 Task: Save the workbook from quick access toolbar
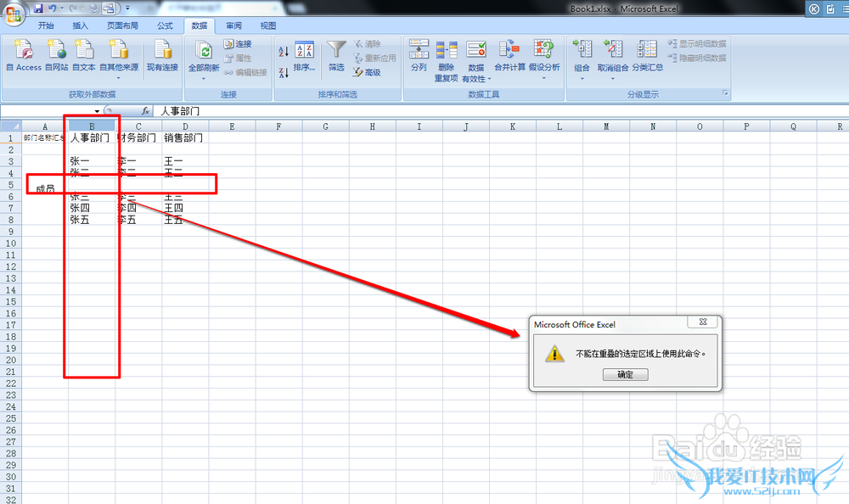point(38,8)
